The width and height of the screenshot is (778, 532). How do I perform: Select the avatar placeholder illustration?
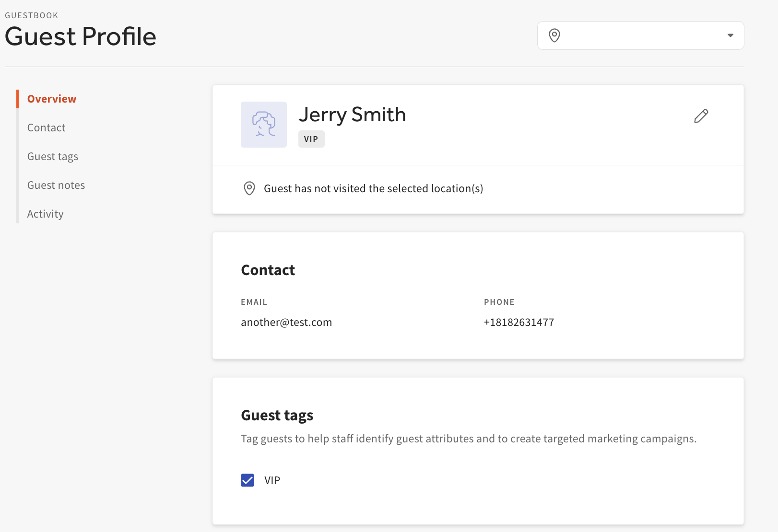click(263, 124)
